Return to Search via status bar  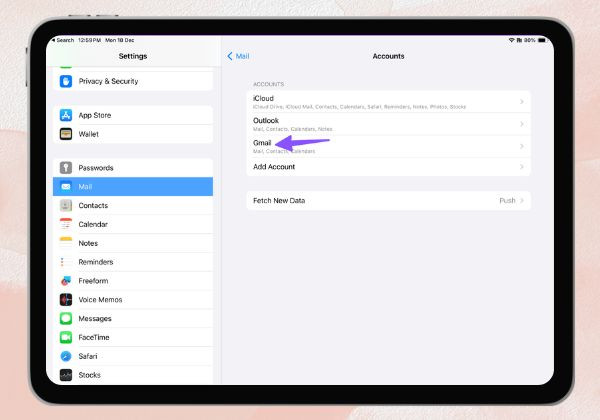(63, 40)
